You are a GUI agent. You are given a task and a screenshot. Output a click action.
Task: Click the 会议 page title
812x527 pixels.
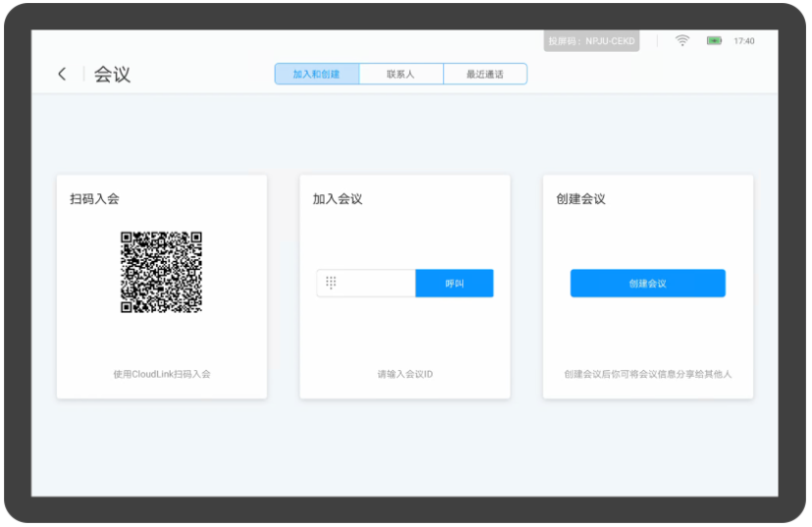click(x=112, y=75)
